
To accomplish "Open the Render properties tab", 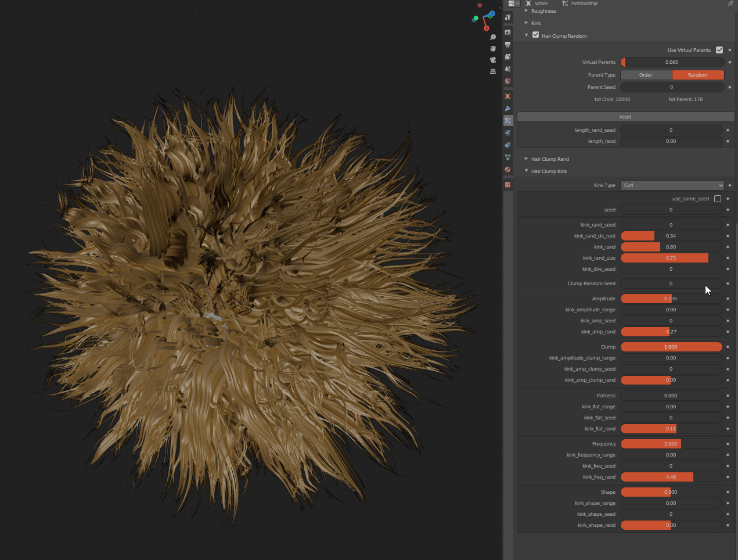I will click(x=507, y=32).
